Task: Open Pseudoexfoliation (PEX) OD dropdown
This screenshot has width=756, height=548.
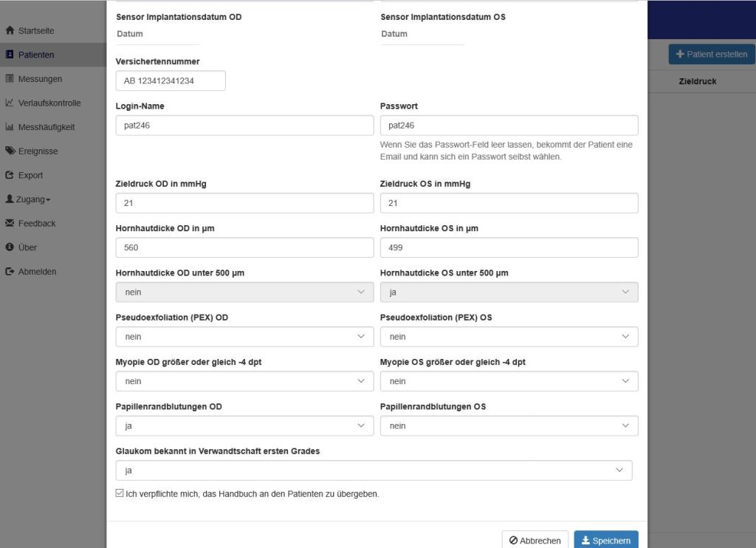Action: (244, 337)
